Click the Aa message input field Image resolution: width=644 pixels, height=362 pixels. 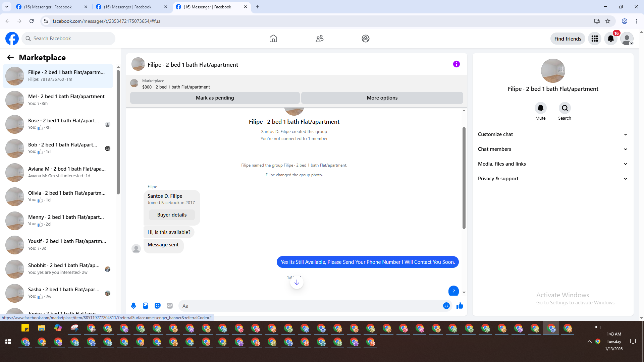(310, 306)
